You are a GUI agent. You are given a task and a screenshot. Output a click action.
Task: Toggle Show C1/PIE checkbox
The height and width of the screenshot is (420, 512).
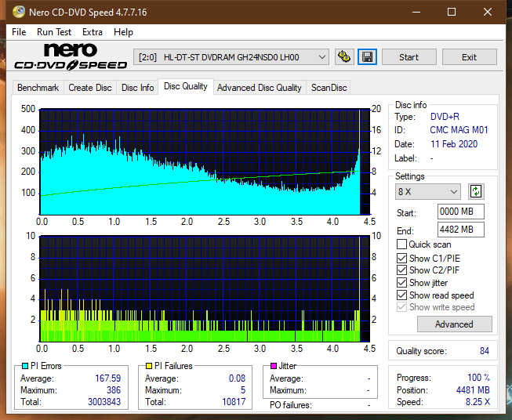click(x=401, y=259)
